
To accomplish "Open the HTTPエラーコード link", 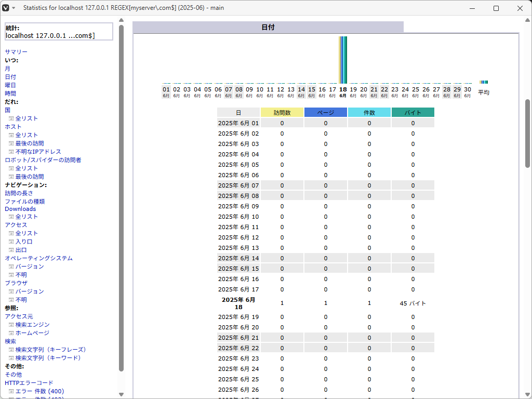I will (29, 383).
